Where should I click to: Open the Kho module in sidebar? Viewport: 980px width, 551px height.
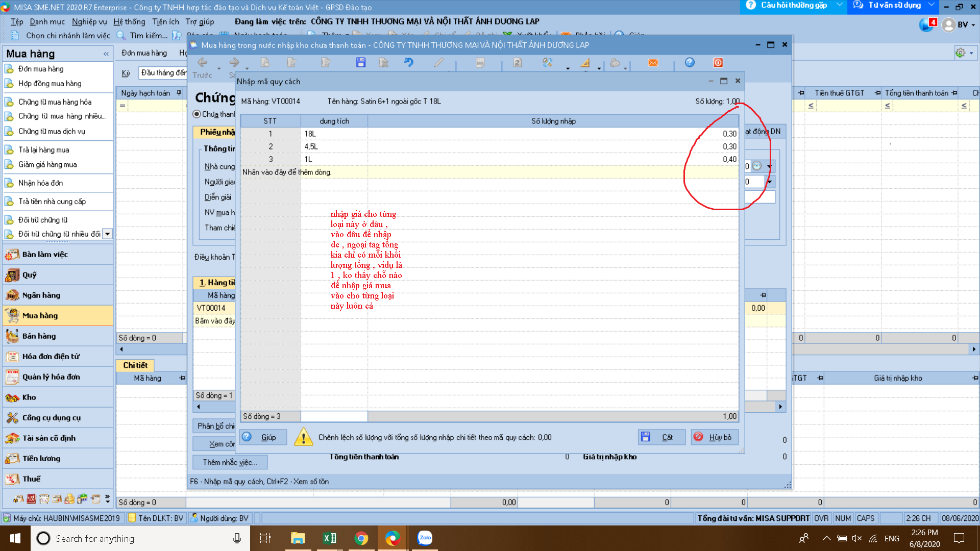coord(58,397)
